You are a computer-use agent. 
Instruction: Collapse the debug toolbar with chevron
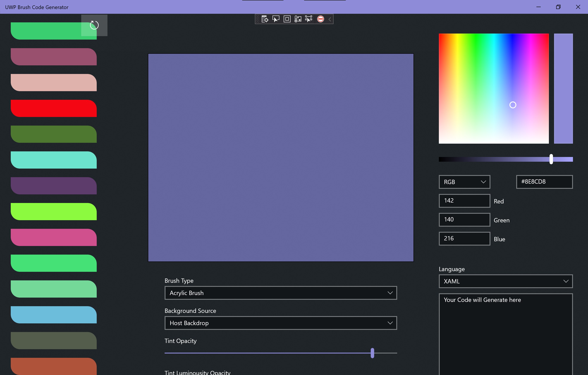click(330, 19)
